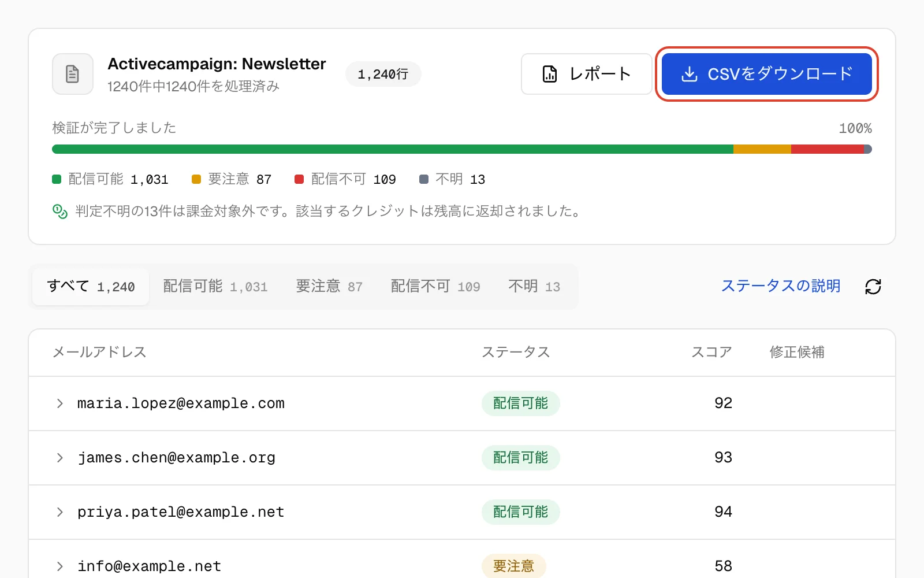The width and height of the screenshot is (924, 578).
Task: Click the スコア column header
Action: [711, 352]
